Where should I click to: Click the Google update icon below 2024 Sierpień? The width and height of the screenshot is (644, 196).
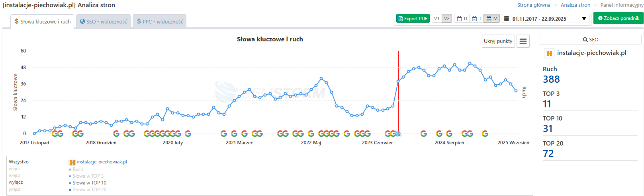449,134
